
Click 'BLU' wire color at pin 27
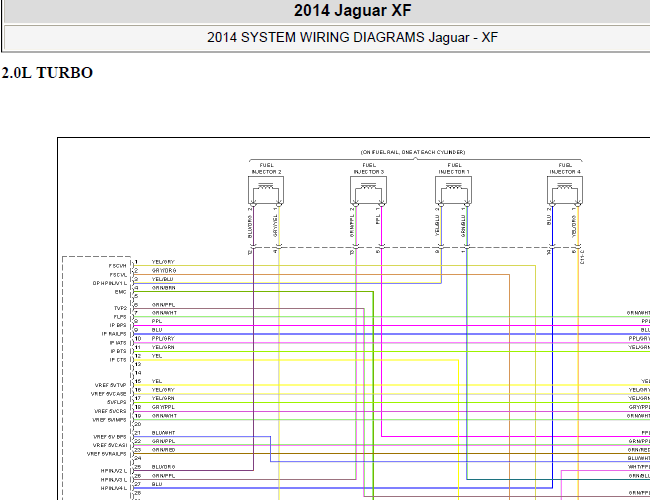tap(157, 484)
